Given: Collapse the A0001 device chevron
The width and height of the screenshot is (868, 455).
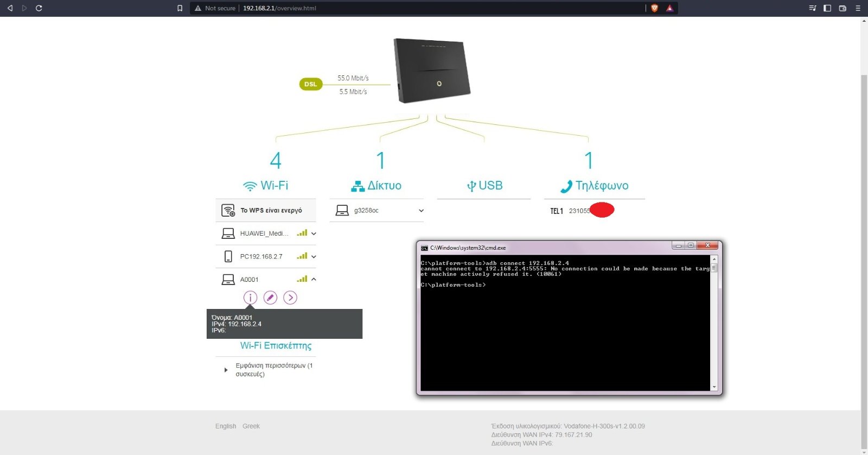Looking at the screenshot, I should click(314, 279).
